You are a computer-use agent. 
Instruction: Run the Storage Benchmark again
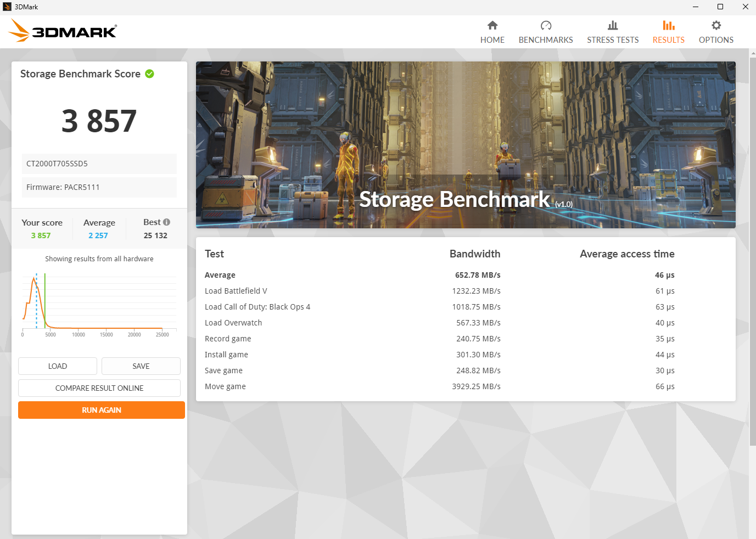101,410
